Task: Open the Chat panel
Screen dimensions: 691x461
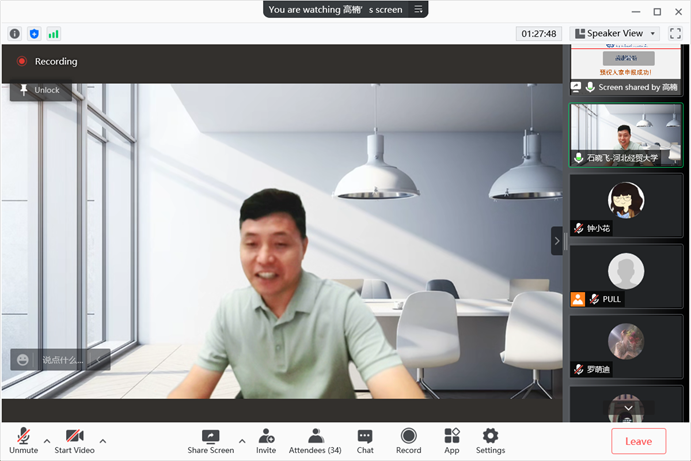Action: point(365,440)
